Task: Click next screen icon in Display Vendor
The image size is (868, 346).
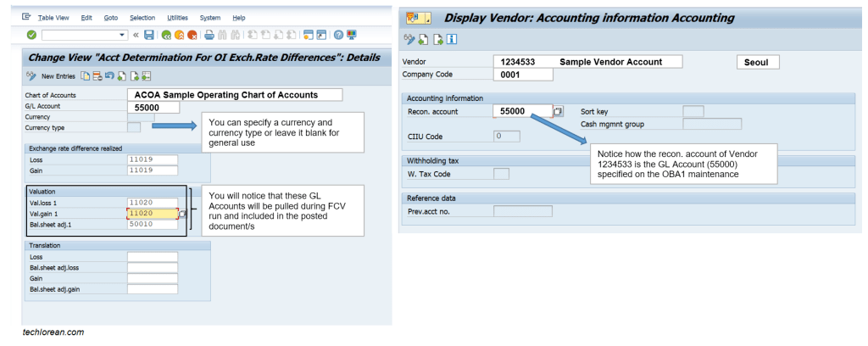Action: click(x=438, y=39)
